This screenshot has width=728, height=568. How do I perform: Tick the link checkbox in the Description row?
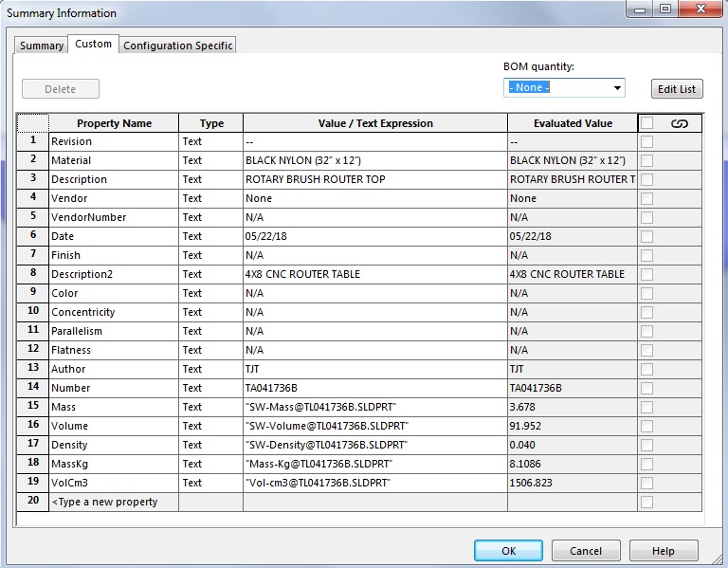click(646, 180)
